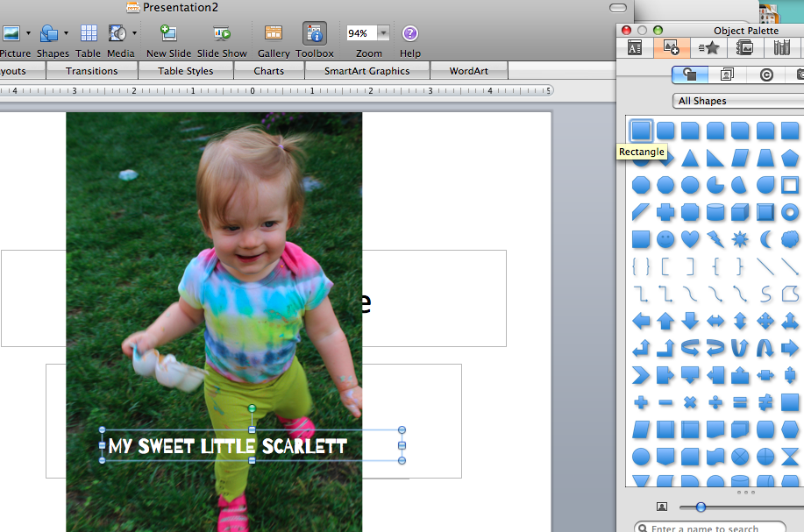The height and width of the screenshot is (532, 804).
Task: Open the All Shapes dropdown
Action: point(738,101)
